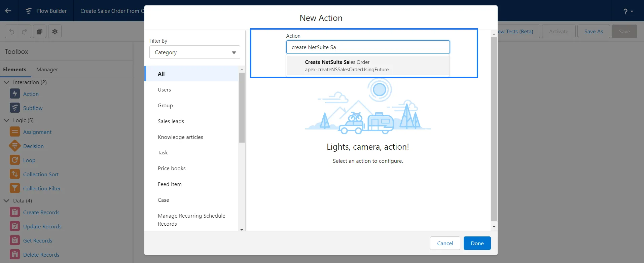Select the Update Records icon
This screenshot has height=263, width=644.
pyautogui.click(x=15, y=226)
